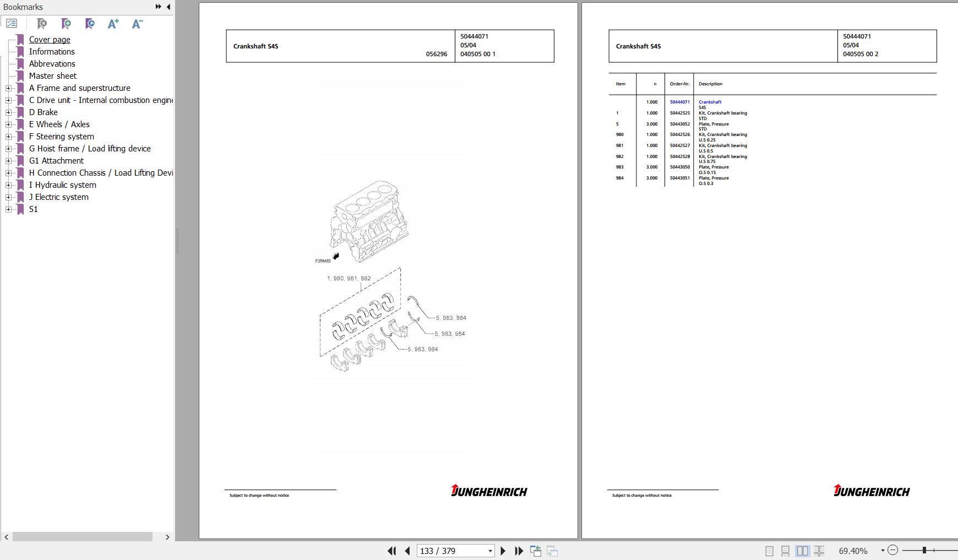Switch to single page layout
958x560 pixels.
tap(769, 551)
